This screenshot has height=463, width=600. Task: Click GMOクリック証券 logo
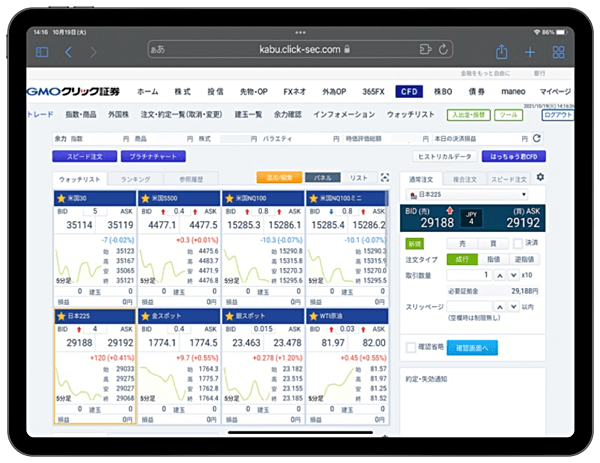(x=73, y=91)
